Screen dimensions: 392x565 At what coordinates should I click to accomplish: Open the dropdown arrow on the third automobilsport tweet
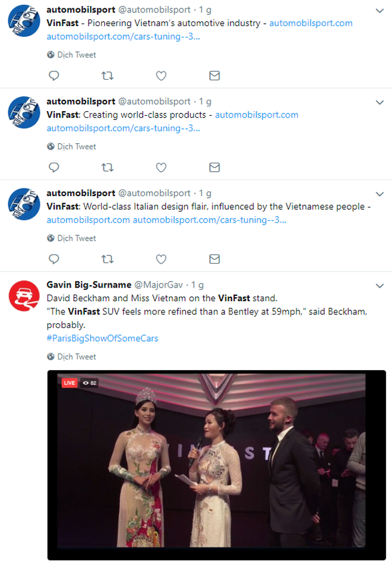379,194
